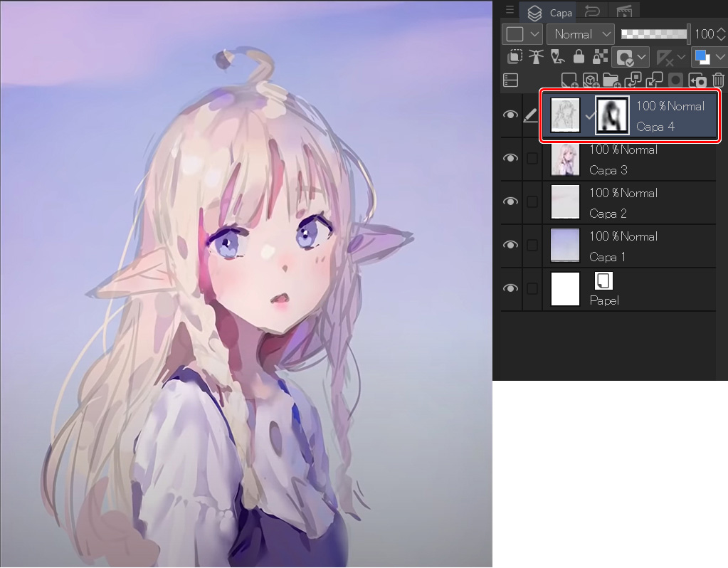Hide the Capa 3 layer

tap(510, 158)
